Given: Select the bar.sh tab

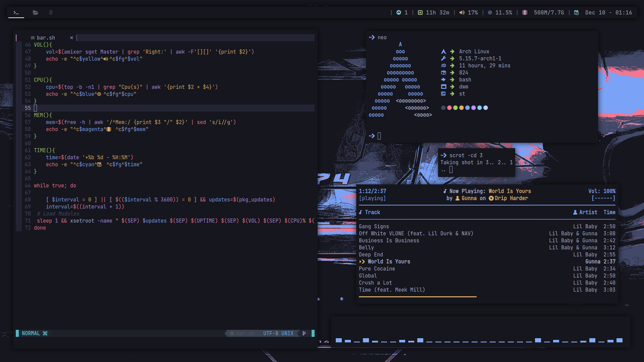Looking at the screenshot, I should click(x=46, y=38).
